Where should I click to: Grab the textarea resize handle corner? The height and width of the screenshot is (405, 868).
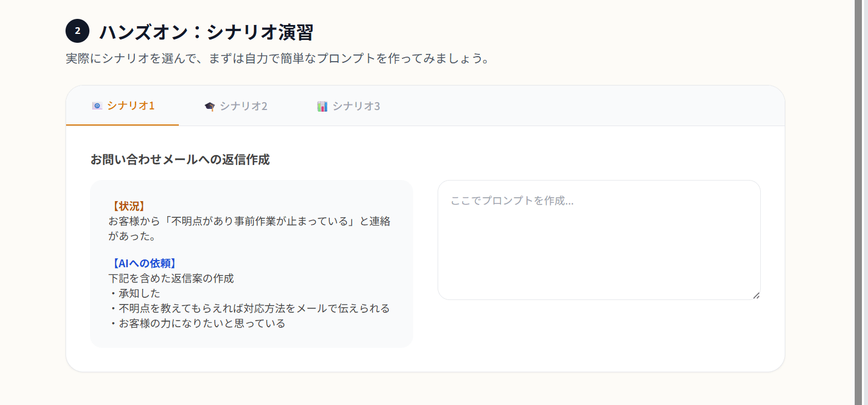click(x=756, y=296)
